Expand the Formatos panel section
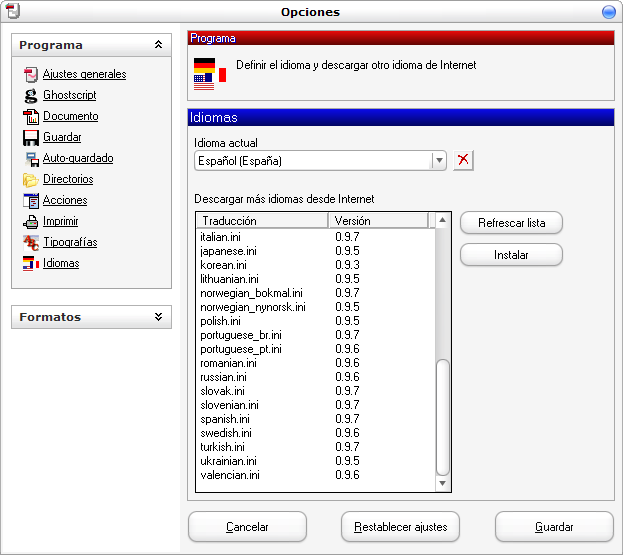The image size is (623, 555). (158, 317)
